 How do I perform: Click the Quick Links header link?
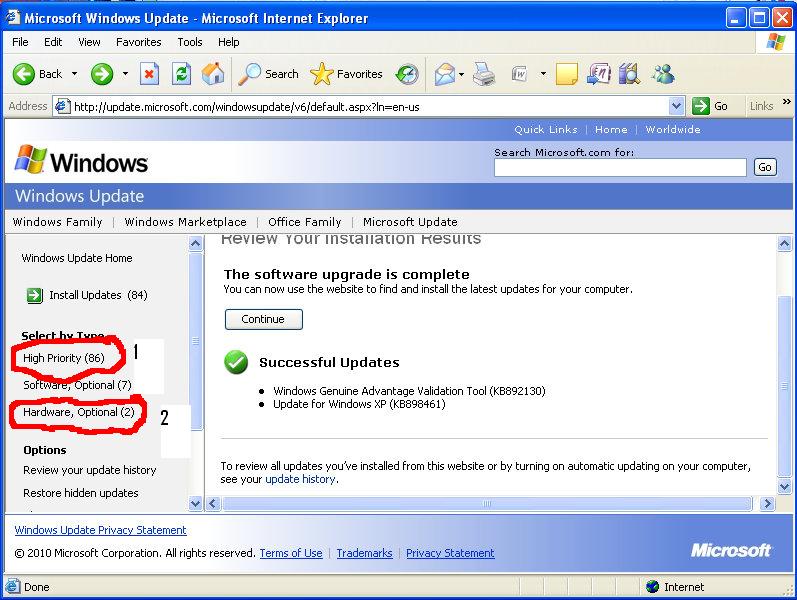[546, 130]
